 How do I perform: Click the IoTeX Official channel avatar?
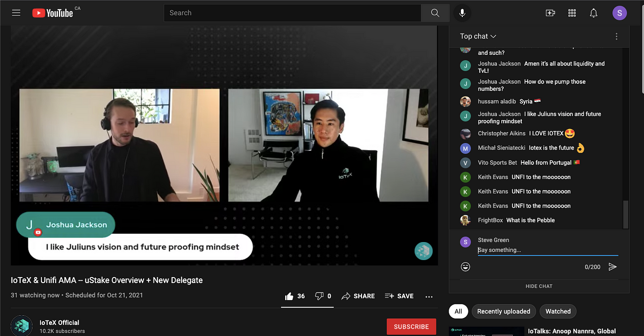click(22, 326)
